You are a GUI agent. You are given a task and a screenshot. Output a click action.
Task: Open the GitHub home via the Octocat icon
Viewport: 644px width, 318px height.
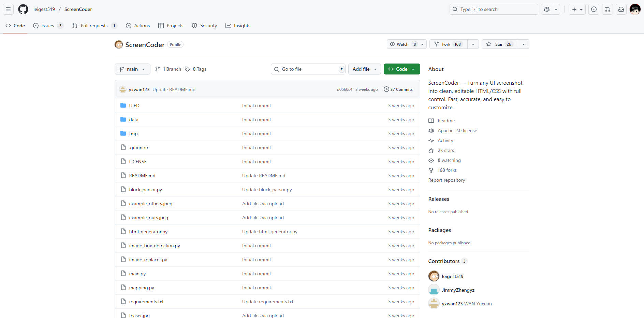click(x=23, y=9)
